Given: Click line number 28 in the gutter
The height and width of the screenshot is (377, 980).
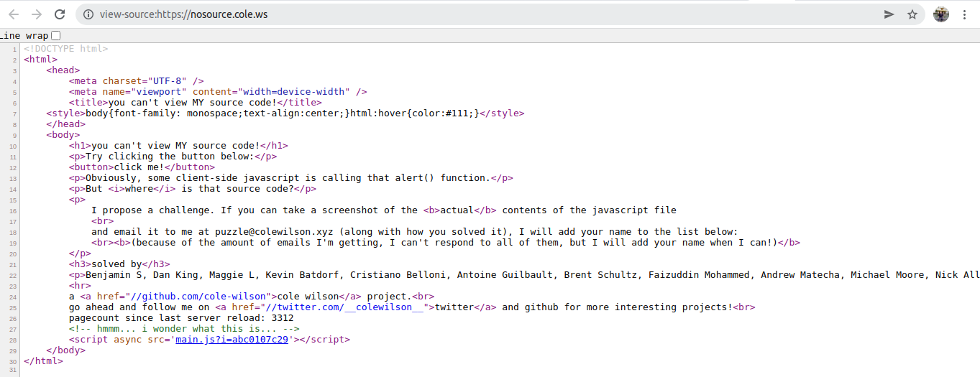Looking at the screenshot, I should point(14,328).
